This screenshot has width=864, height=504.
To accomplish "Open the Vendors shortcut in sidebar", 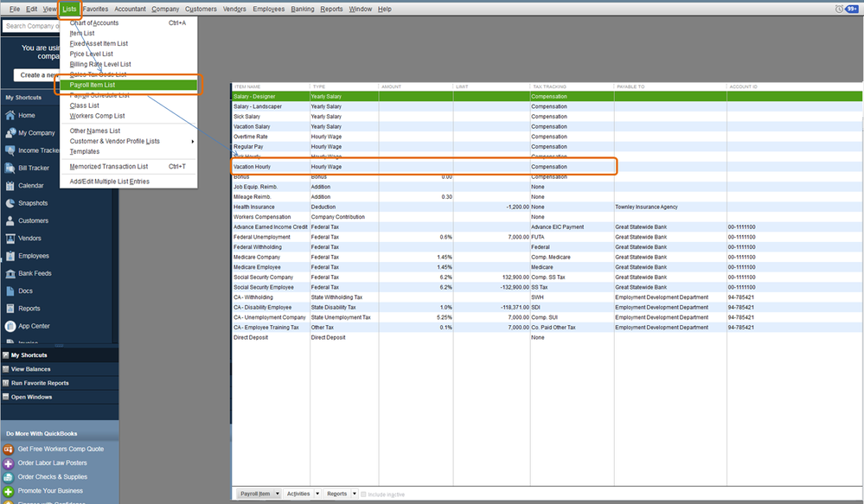I will (23, 239).
